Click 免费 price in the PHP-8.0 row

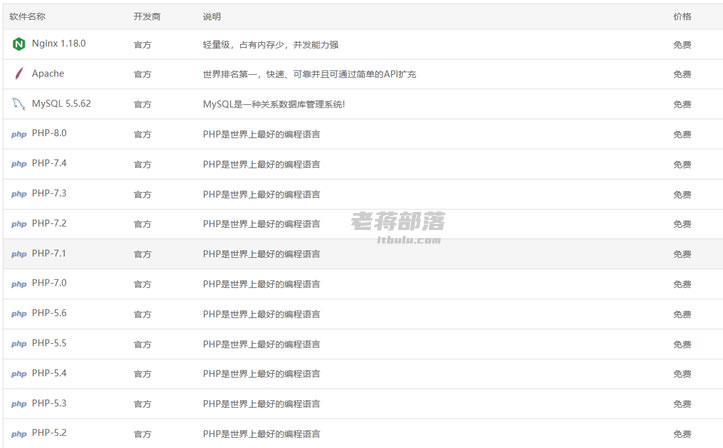tap(682, 135)
